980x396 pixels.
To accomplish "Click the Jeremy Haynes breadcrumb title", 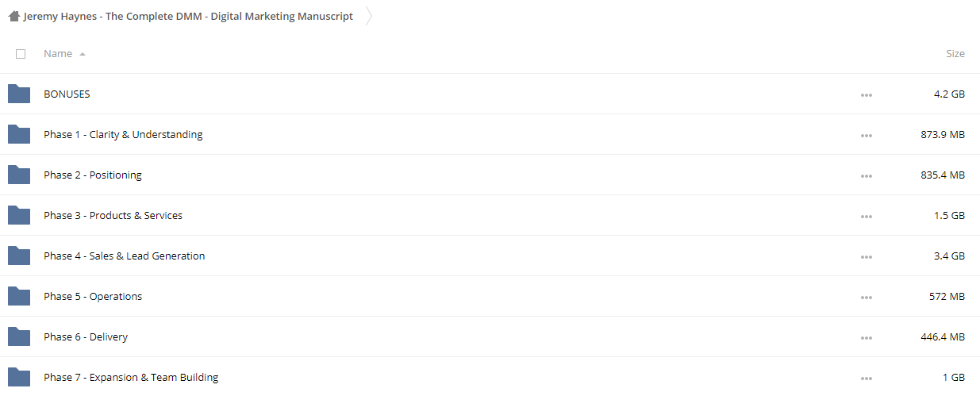I will [188, 16].
